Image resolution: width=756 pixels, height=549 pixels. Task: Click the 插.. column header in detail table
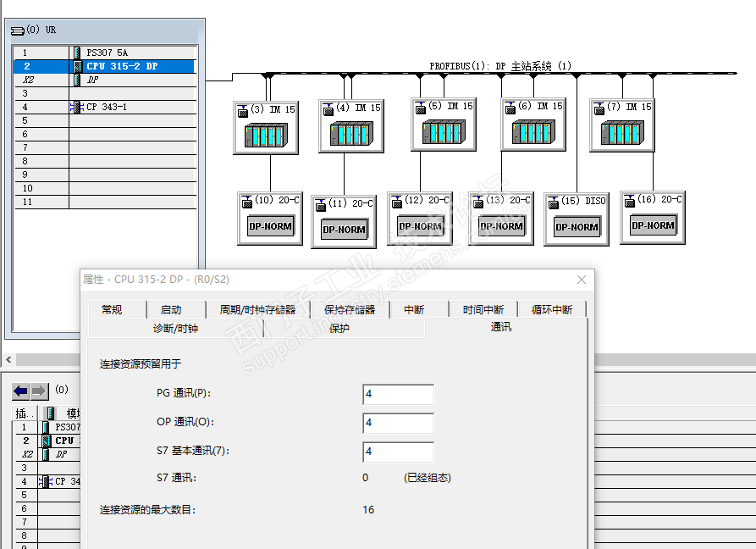[x=25, y=413]
